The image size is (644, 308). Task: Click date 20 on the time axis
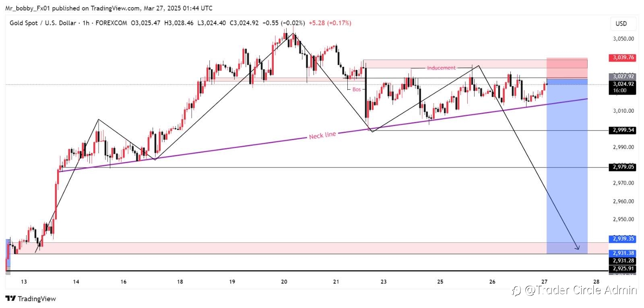(x=284, y=282)
